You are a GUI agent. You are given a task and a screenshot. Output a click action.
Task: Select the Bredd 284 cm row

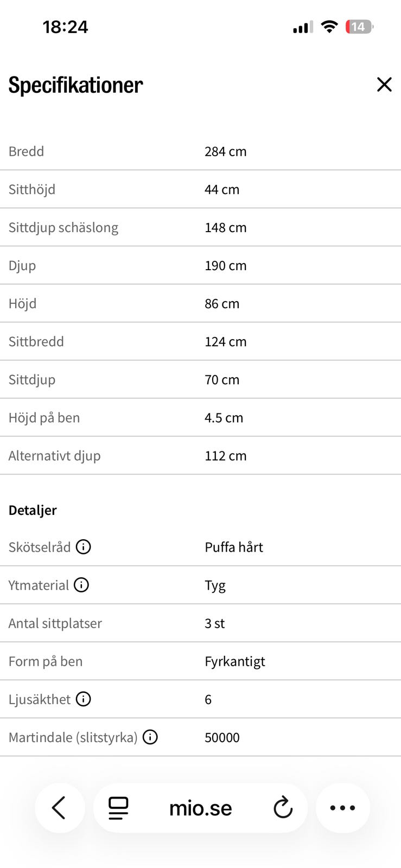point(200,151)
